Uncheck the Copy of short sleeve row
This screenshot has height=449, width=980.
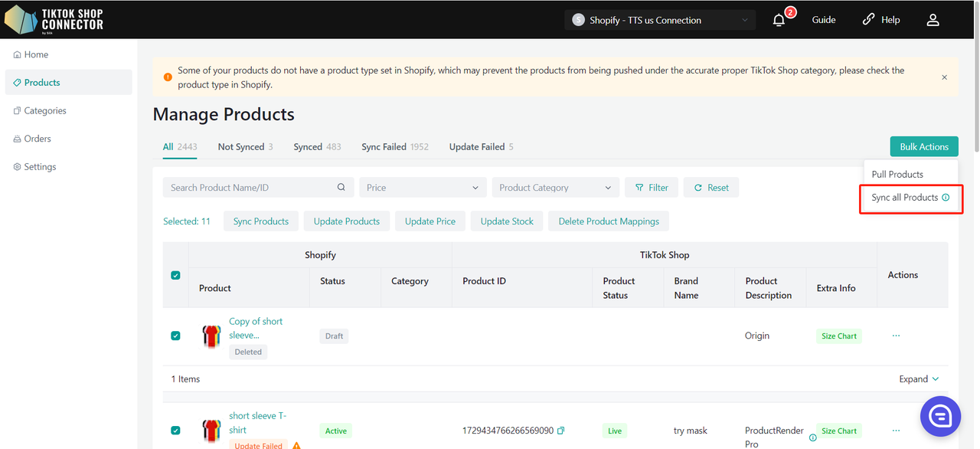tap(175, 336)
